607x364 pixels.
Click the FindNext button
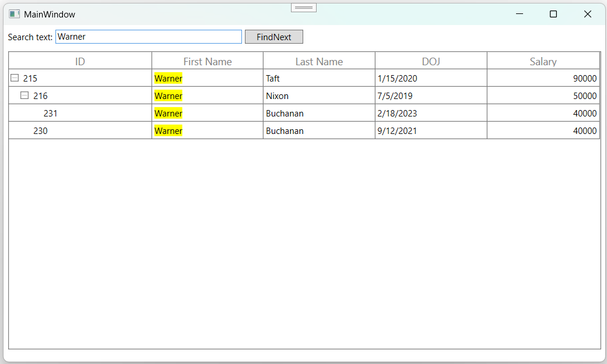[x=273, y=37]
